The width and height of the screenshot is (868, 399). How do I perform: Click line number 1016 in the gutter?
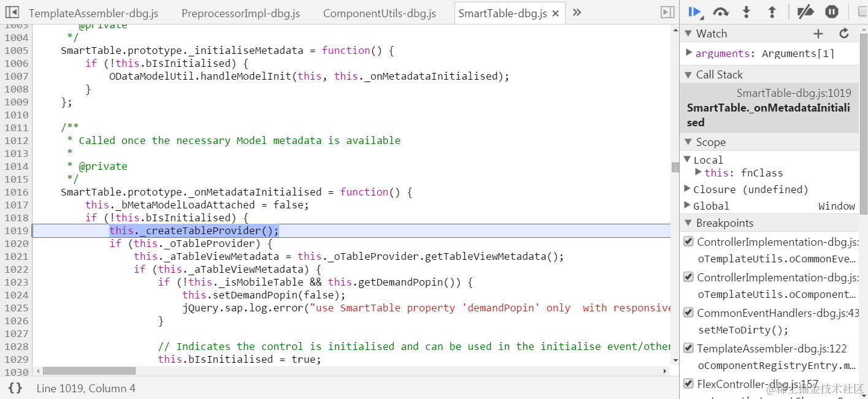pyautogui.click(x=17, y=192)
